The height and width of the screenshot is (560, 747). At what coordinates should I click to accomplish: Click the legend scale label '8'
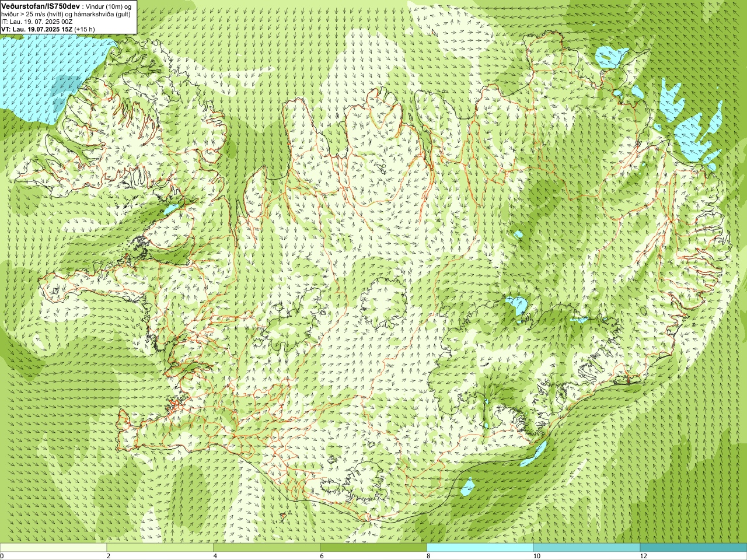[429, 556]
